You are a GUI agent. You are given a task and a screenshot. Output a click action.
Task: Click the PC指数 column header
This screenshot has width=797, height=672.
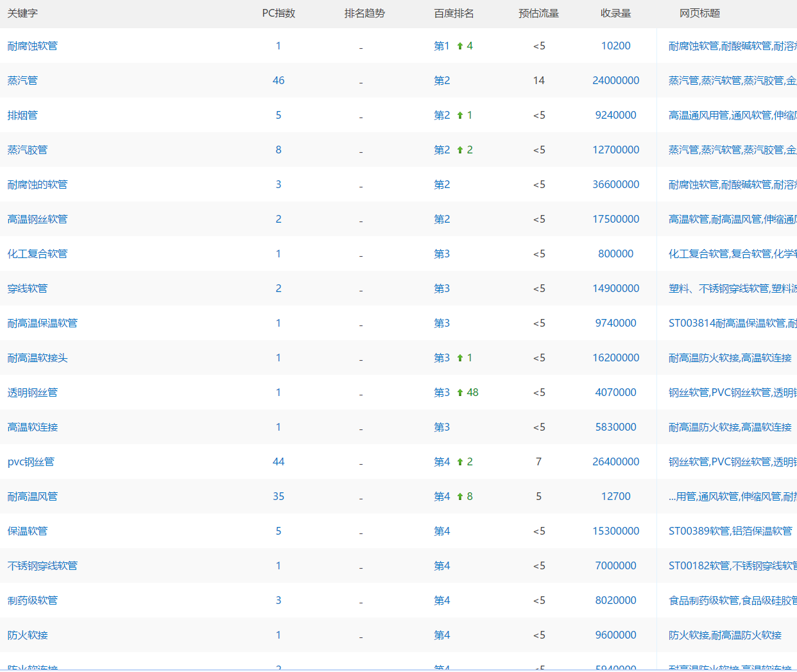click(x=279, y=13)
